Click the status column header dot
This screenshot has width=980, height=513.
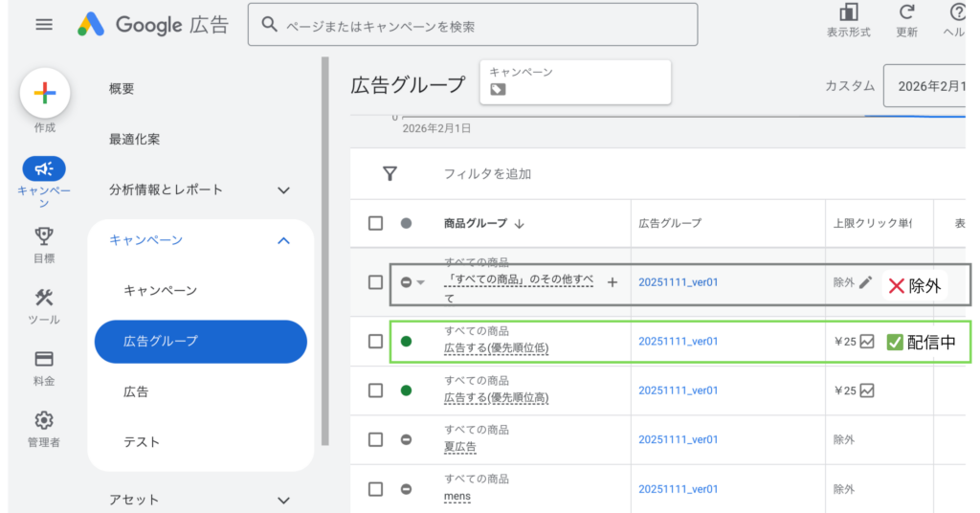click(406, 223)
